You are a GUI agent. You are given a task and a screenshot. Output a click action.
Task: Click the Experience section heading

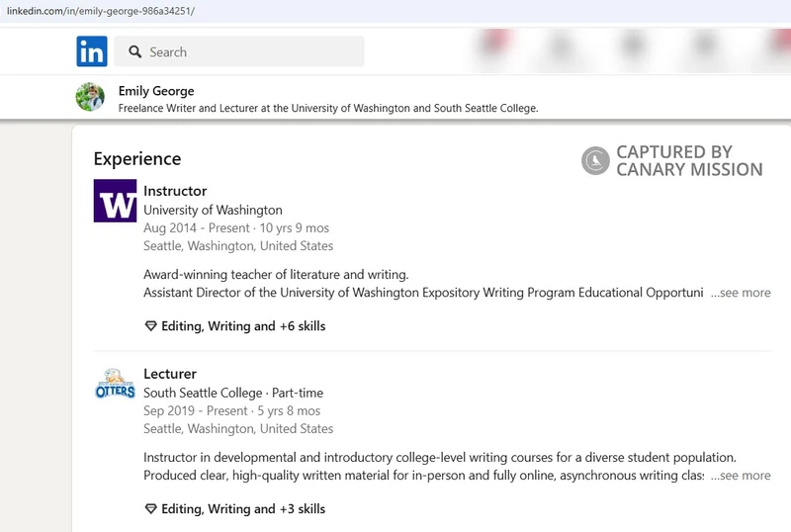point(137,159)
